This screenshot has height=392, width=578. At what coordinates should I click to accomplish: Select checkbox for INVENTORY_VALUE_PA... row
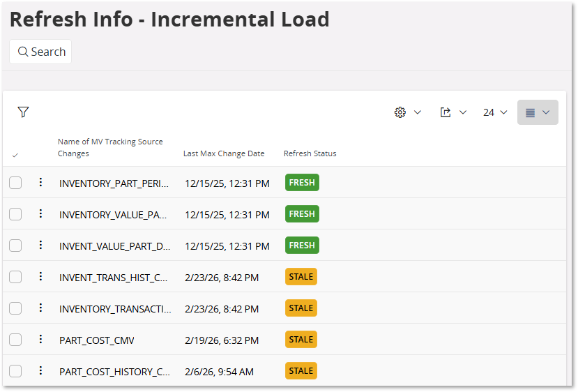(15, 214)
